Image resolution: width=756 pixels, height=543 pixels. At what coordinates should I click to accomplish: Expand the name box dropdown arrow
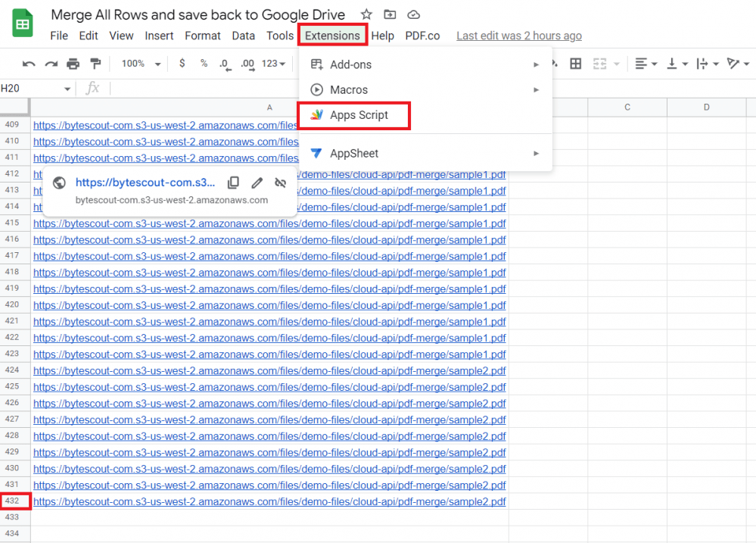coord(67,89)
